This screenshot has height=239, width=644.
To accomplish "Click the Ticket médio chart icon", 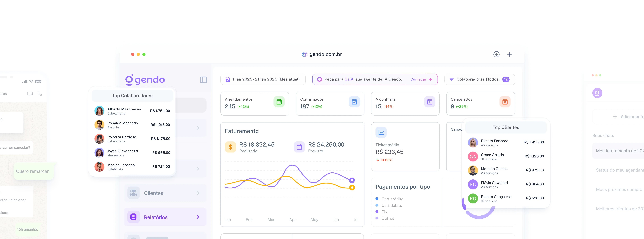I will [x=381, y=132].
